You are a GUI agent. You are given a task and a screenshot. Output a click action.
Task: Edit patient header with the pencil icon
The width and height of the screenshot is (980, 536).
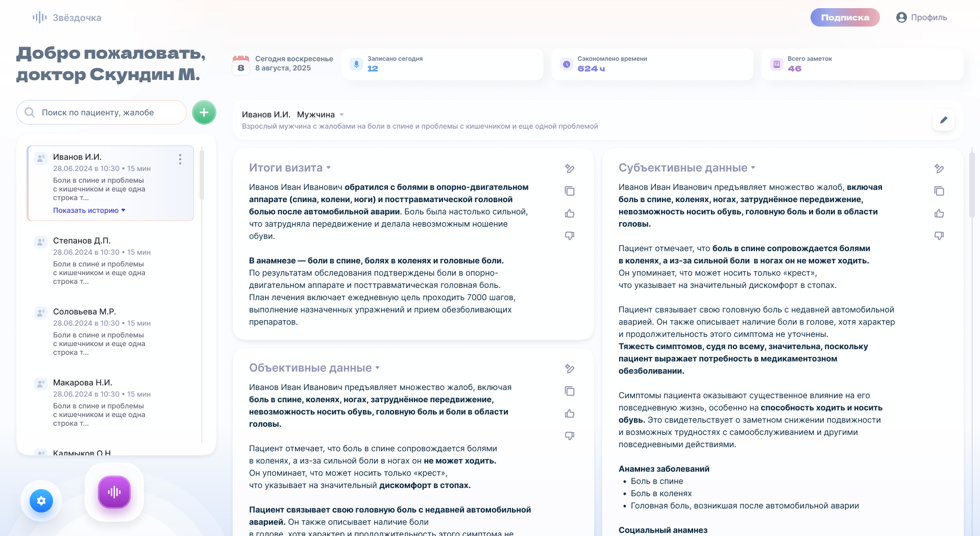(x=944, y=120)
